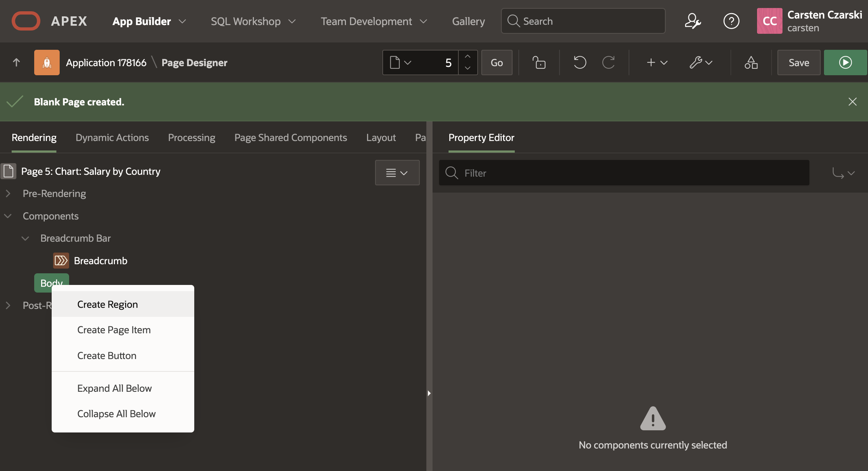Open the Utilities wrench dropdown
Viewport: 868px width, 471px height.
701,63
